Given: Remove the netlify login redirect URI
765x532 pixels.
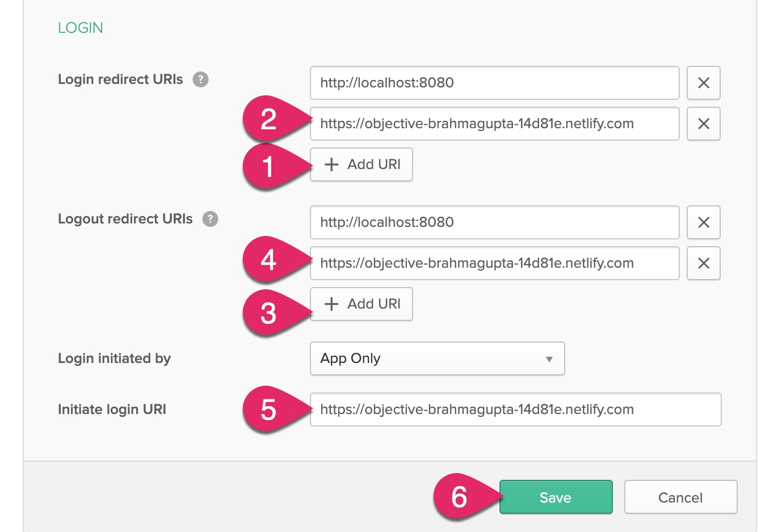Looking at the screenshot, I should 703,124.
